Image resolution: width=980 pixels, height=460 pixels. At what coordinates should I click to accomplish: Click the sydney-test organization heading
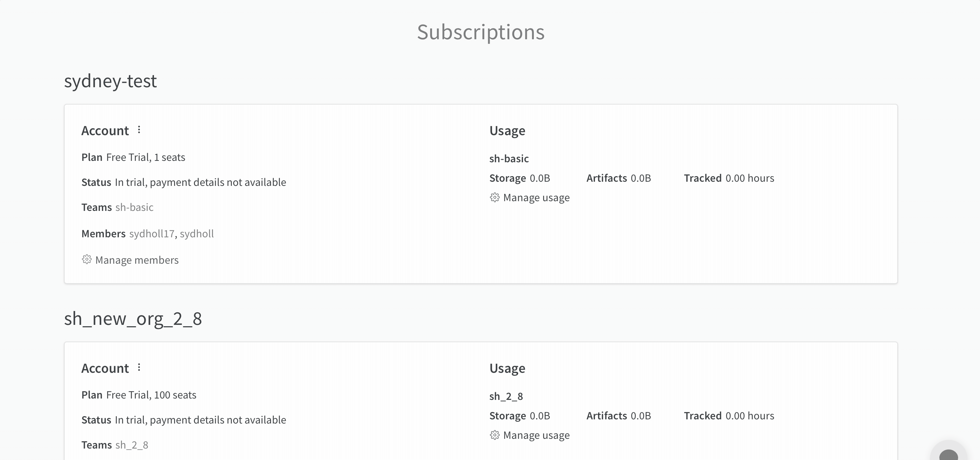(110, 81)
